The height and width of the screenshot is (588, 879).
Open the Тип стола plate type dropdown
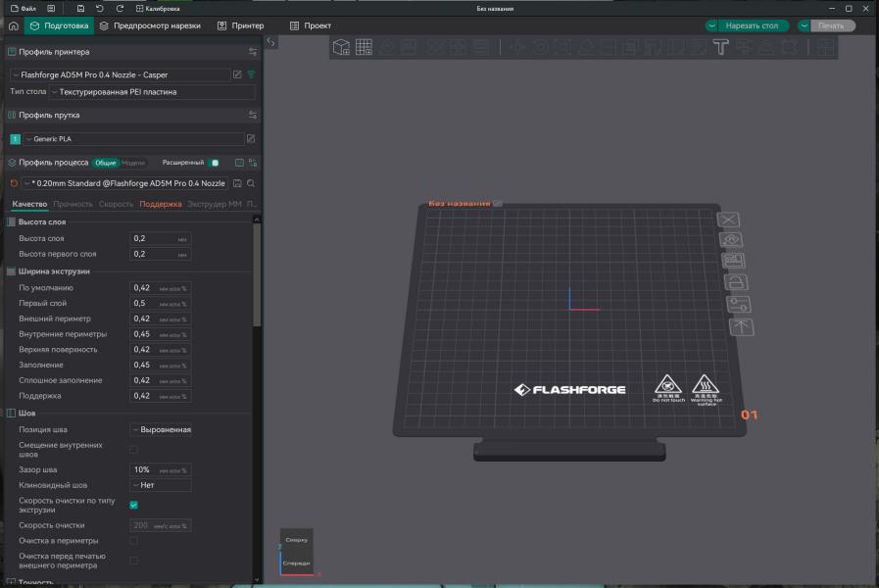[152, 92]
